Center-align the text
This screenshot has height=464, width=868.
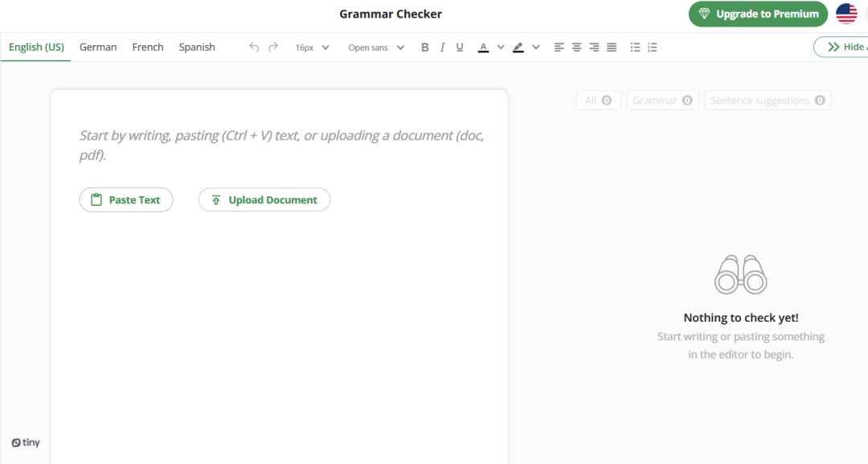[577, 47]
